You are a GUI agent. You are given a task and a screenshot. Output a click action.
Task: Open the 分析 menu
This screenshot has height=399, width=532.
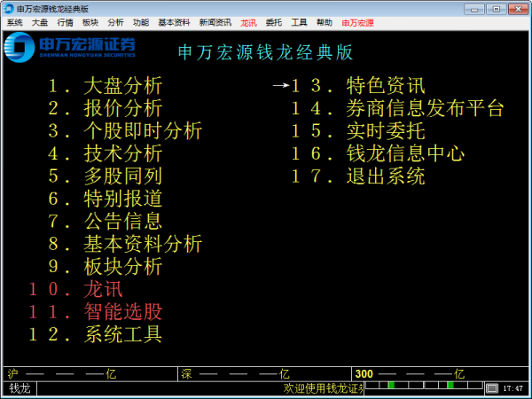[115, 23]
